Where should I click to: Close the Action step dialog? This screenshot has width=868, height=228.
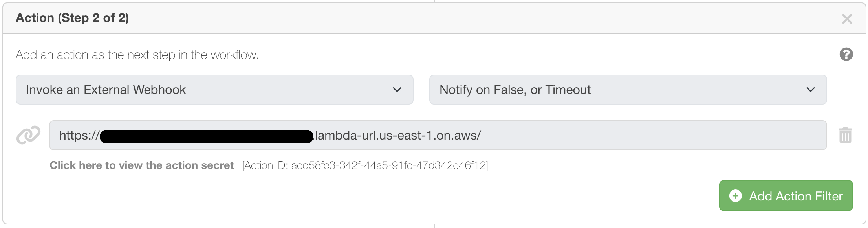pos(847,19)
